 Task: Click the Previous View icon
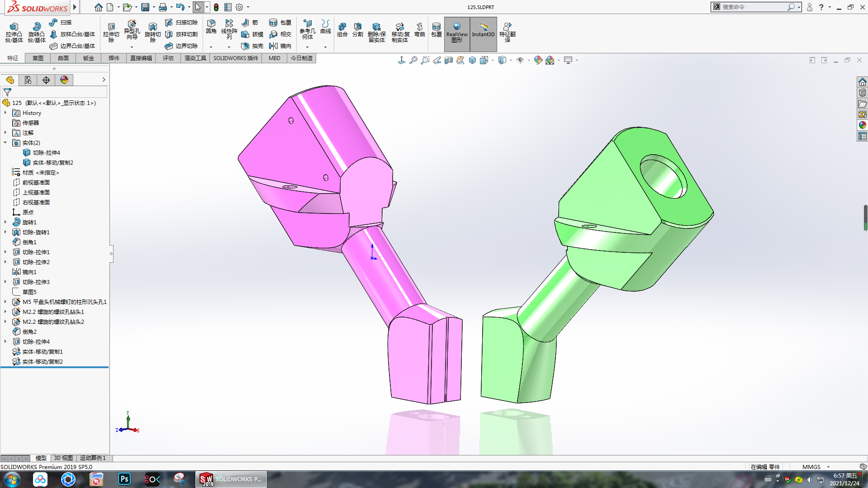[x=437, y=60]
